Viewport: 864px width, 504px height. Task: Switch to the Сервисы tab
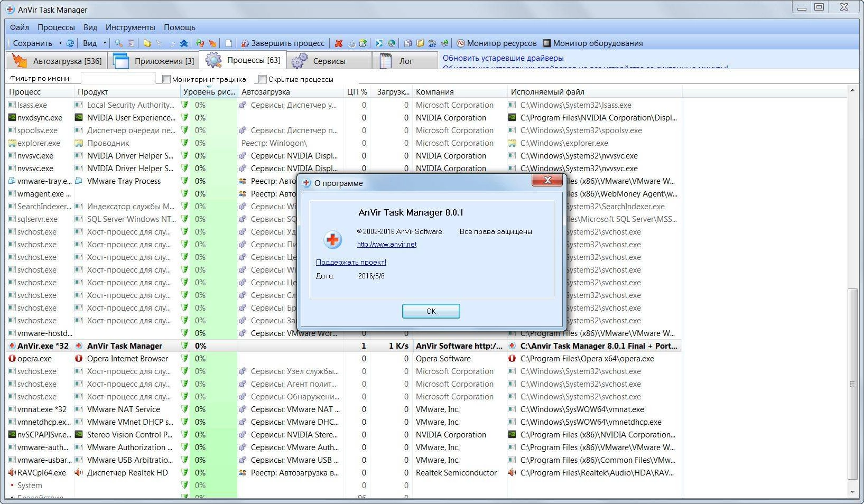click(329, 61)
